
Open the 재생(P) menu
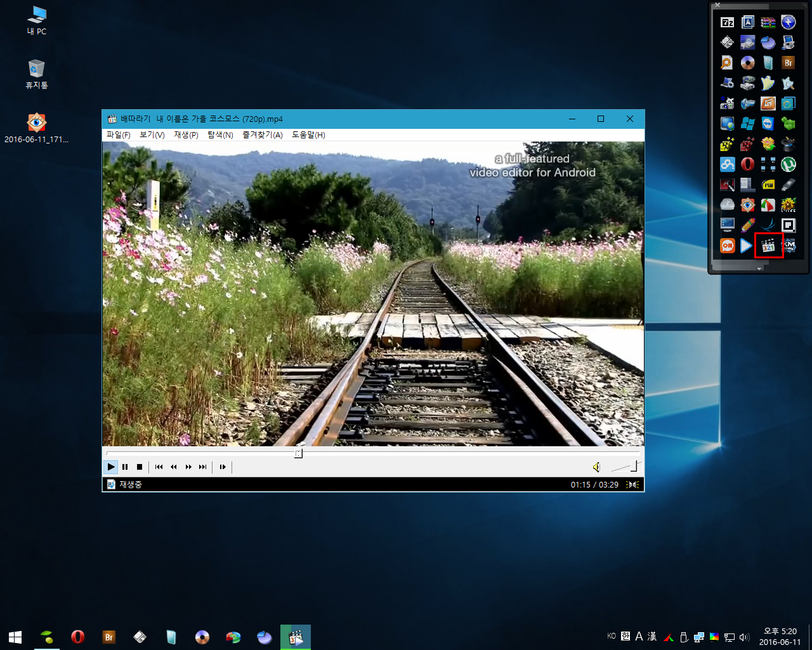click(186, 135)
